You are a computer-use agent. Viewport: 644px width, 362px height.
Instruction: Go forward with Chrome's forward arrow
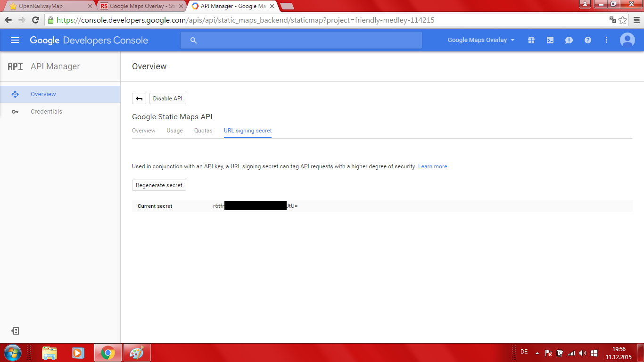point(22,20)
